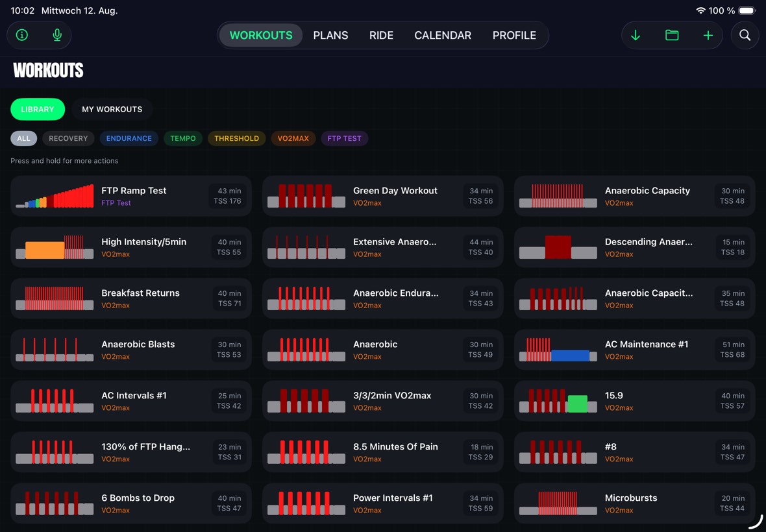
Task: Open the CALENDAR tab
Action: click(443, 35)
